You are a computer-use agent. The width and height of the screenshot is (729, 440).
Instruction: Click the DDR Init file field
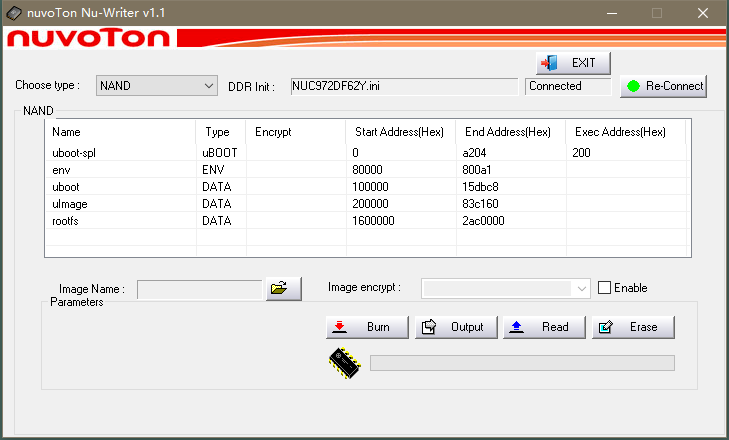coord(404,86)
